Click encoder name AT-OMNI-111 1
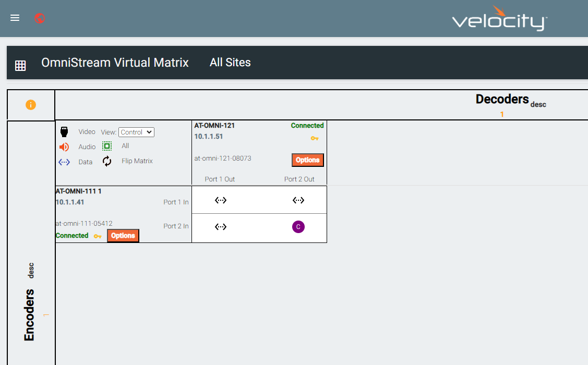The image size is (588, 365). [x=78, y=191]
